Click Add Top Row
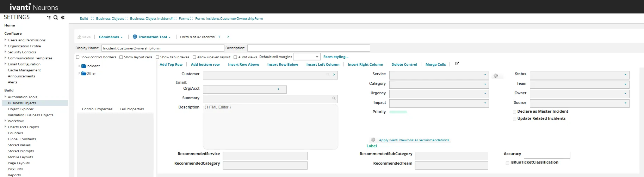 [171, 65]
